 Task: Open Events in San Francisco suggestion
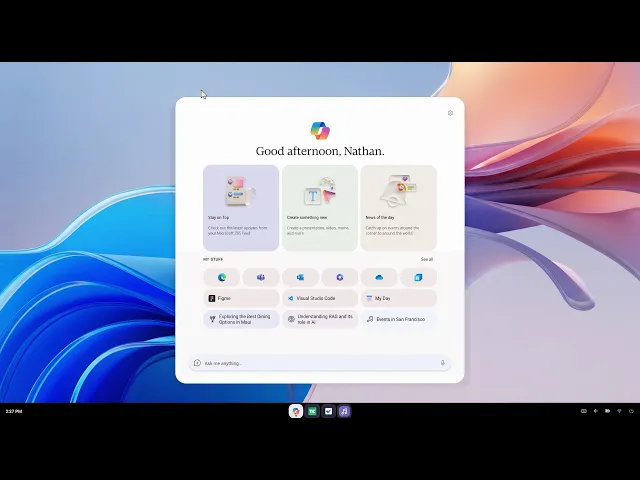coord(399,319)
